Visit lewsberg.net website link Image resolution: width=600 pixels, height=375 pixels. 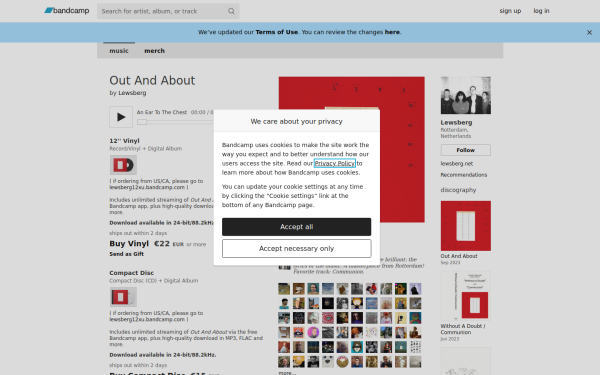coord(457,164)
